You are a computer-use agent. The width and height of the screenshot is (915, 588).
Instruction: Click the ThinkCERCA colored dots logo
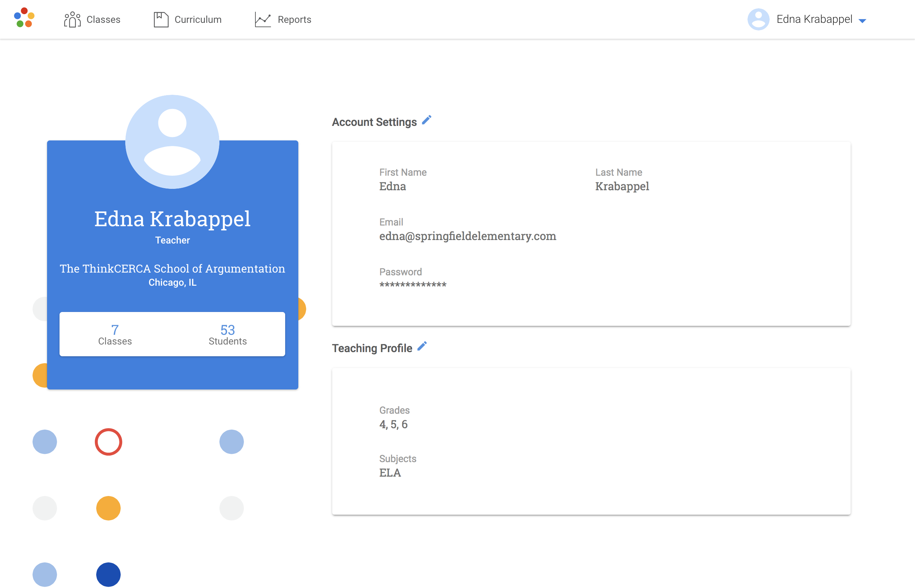click(24, 18)
